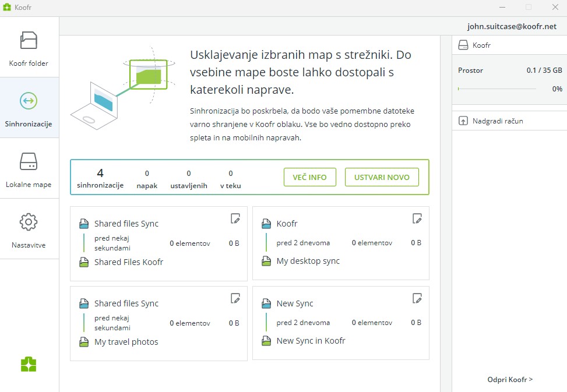Click the Lokalne mape drive icon
The image size is (567, 392).
(29, 161)
